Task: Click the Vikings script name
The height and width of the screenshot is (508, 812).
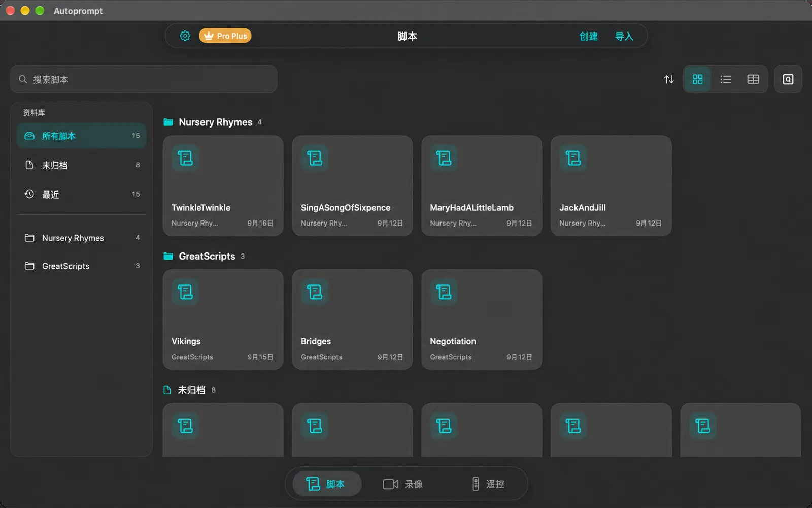Action: (x=186, y=341)
